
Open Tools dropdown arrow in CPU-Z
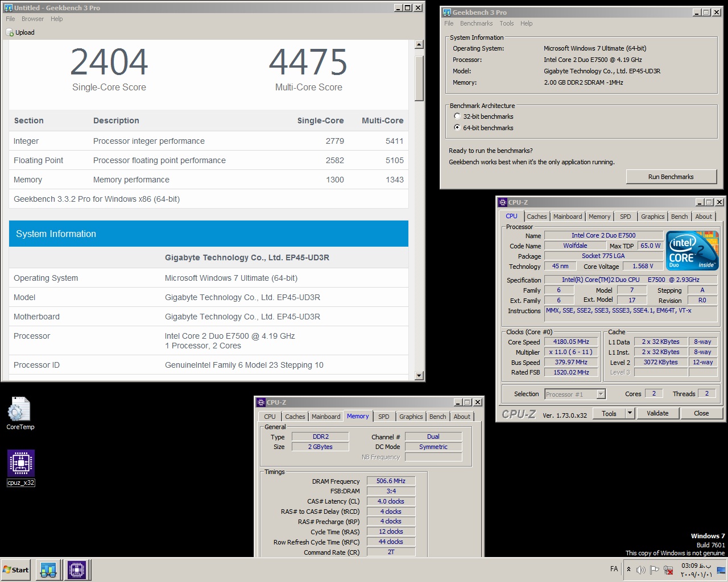tap(630, 413)
